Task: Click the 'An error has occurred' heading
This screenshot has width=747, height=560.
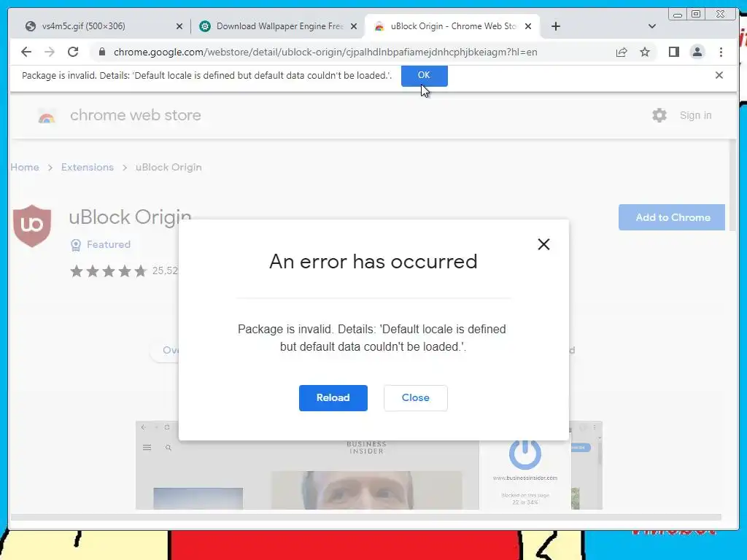Action: click(373, 262)
